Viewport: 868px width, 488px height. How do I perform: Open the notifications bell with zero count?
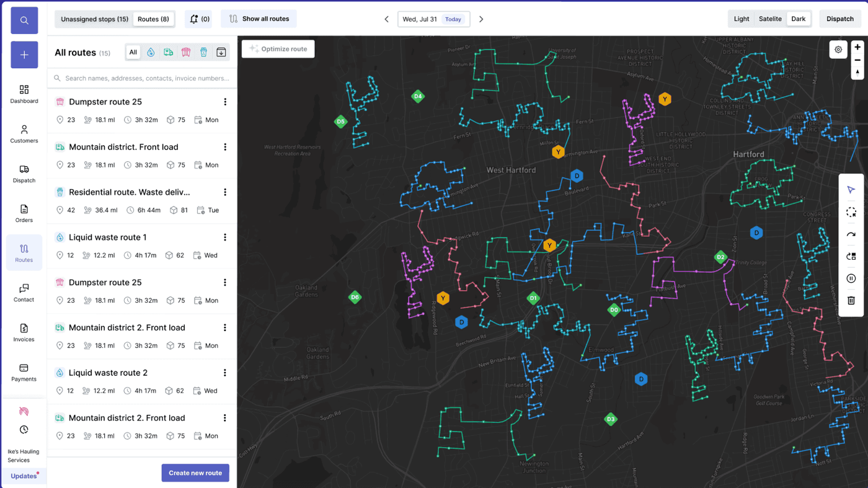point(198,19)
